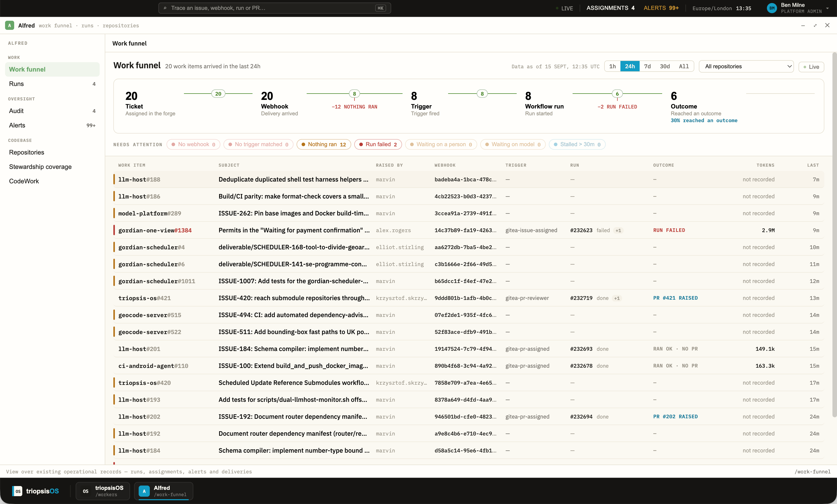Click the work funnel breadcrumb link

coord(55,26)
